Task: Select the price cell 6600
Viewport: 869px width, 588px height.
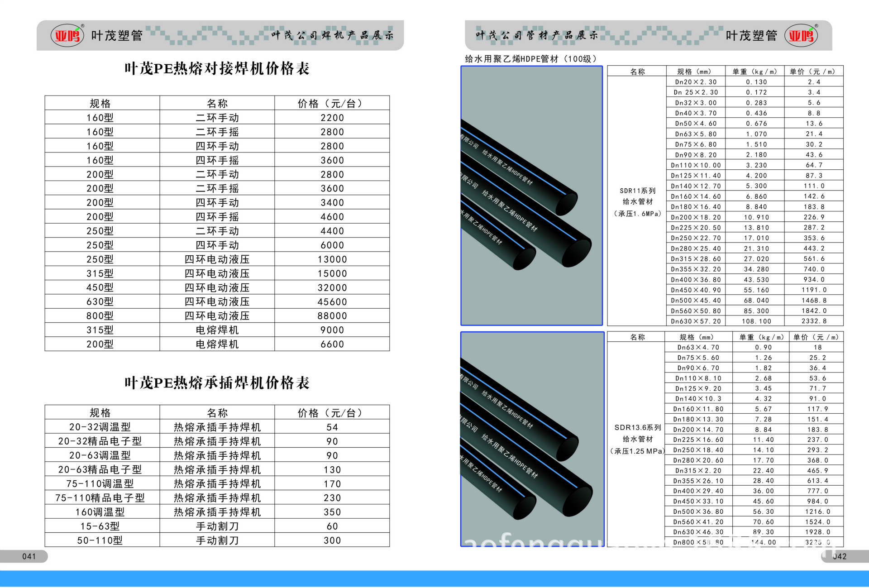Action: pyautogui.click(x=332, y=344)
